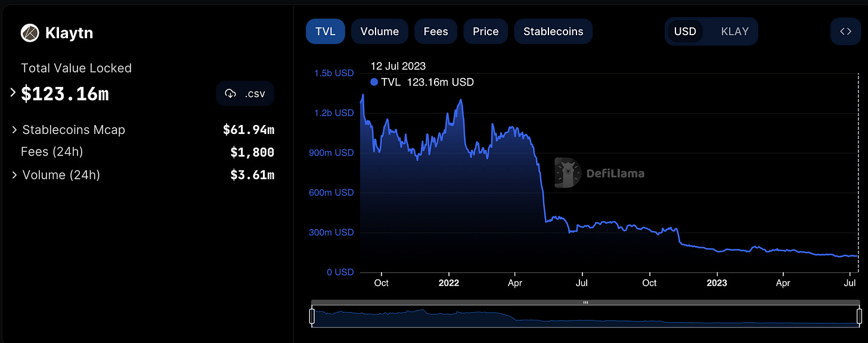
Task: Switch the denomination to KLAY
Action: pyautogui.click(x=734, y=32)
